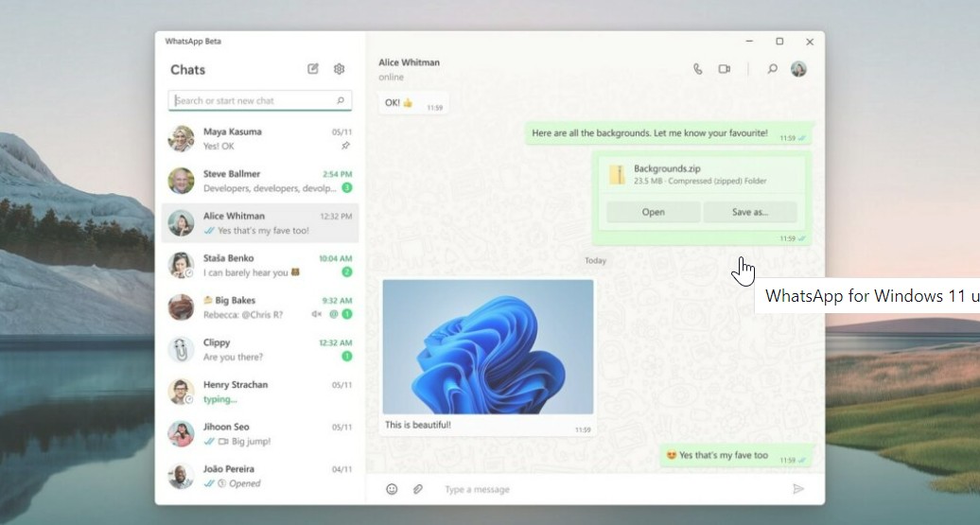This screenshot has height=525, width=980.
Task: Click the search magnifier in chat search box
Action: point(341,100)
